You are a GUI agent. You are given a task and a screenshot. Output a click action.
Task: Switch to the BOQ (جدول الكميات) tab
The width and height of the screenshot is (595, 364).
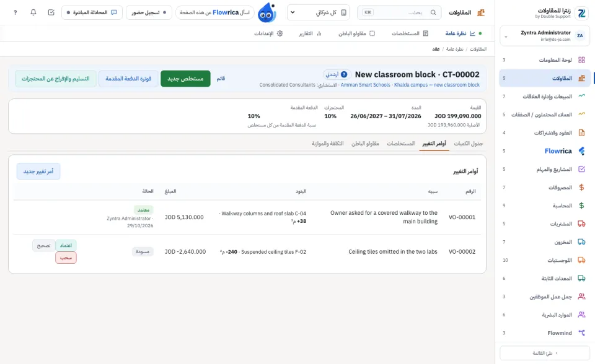click(469, 144)
